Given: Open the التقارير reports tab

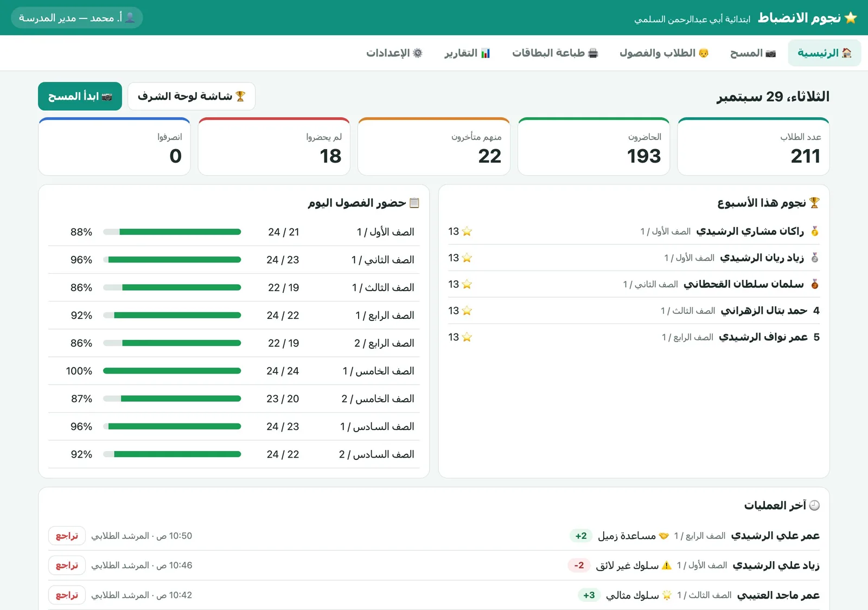Looking at the screenshot, I should 467,53.
